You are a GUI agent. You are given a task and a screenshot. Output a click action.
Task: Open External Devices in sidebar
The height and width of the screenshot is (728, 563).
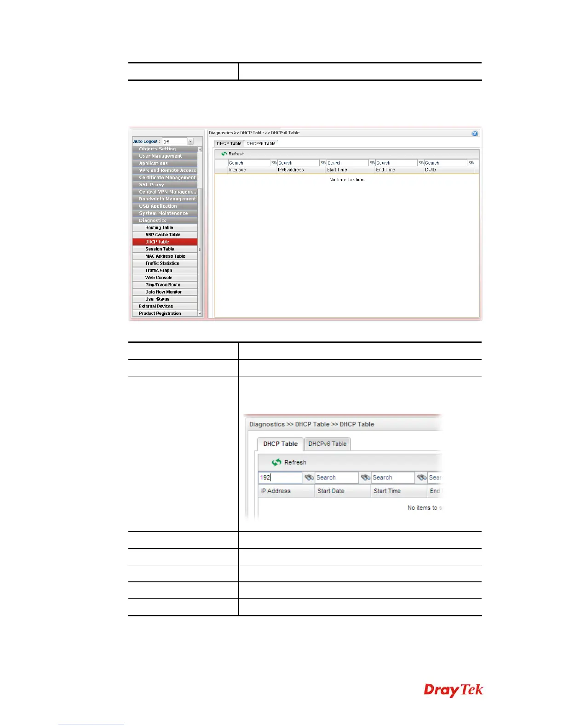pyautogui.click(x=165, y=306)
